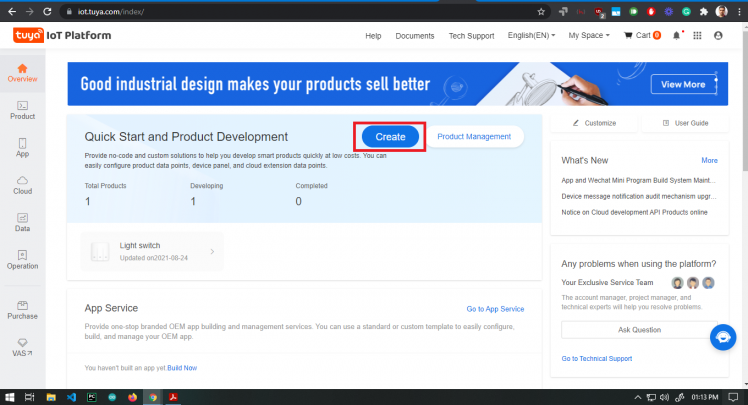Open File Explorer from the taskbar
Screen dimensions: 748x405
[51, 397]
